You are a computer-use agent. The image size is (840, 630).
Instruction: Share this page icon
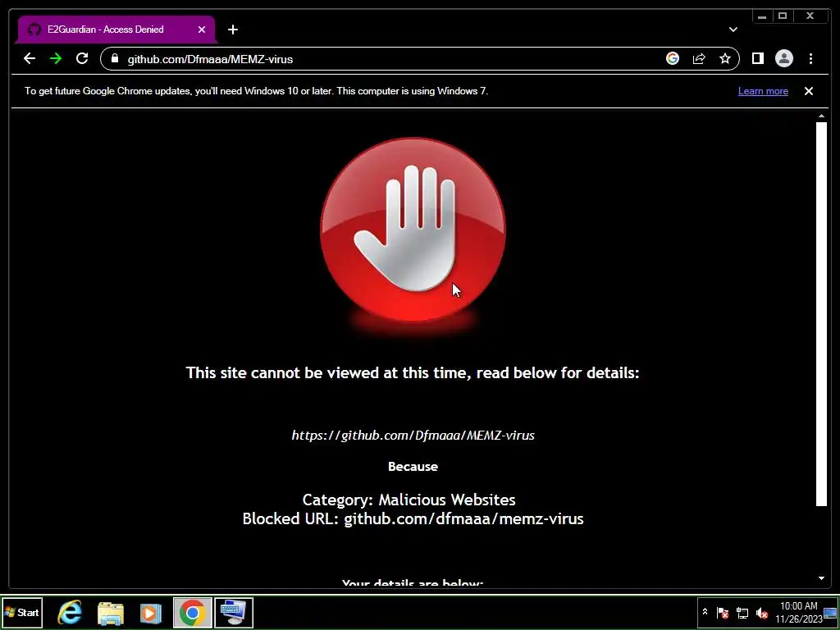point(699,58)
